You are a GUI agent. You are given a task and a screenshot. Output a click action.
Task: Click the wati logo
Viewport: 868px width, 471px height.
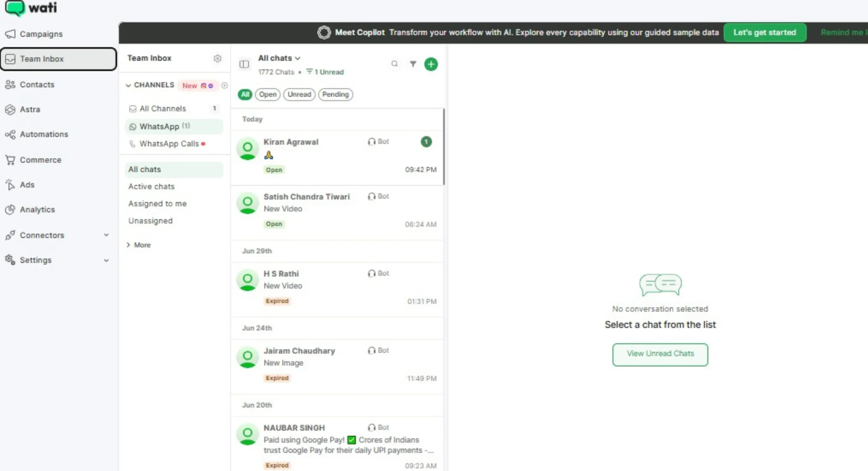coord(31,8)
